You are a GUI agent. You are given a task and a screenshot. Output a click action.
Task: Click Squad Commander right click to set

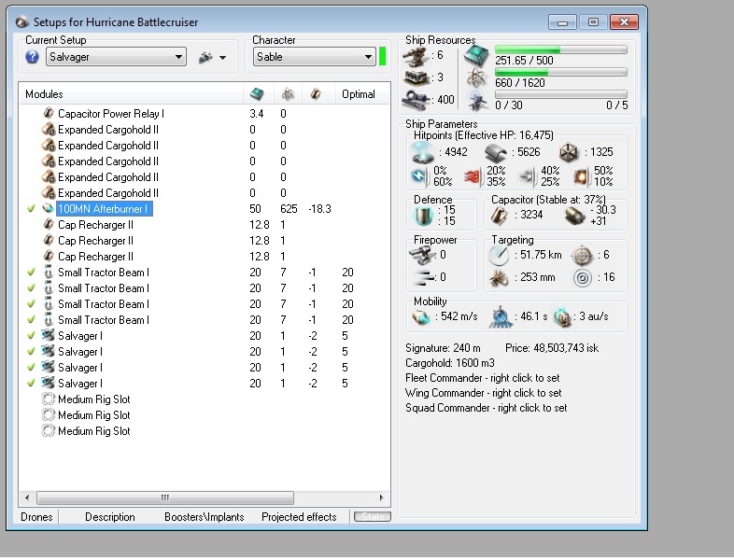[x=486, y=408]
